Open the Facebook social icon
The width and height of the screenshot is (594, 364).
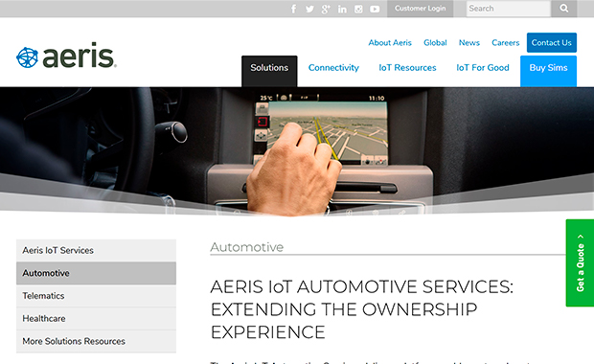click(x=293, y=9)
